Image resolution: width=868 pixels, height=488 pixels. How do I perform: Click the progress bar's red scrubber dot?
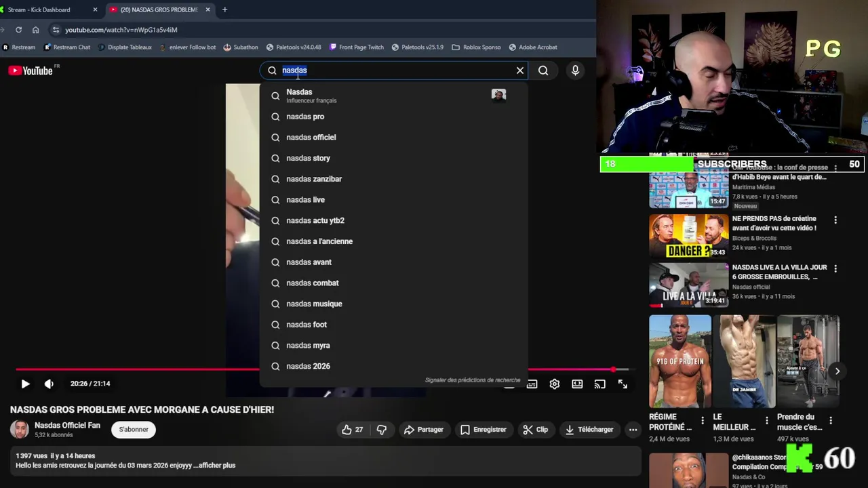coord(614,369)
